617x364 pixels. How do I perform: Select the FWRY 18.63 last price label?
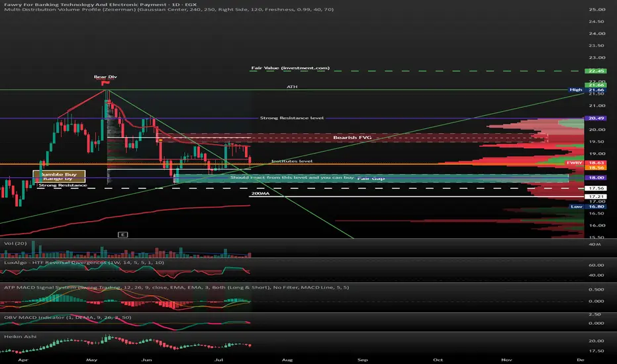point(586,163)
